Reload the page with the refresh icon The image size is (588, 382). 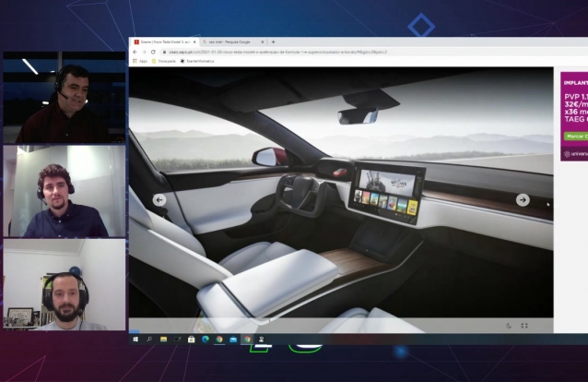(152, 52)
